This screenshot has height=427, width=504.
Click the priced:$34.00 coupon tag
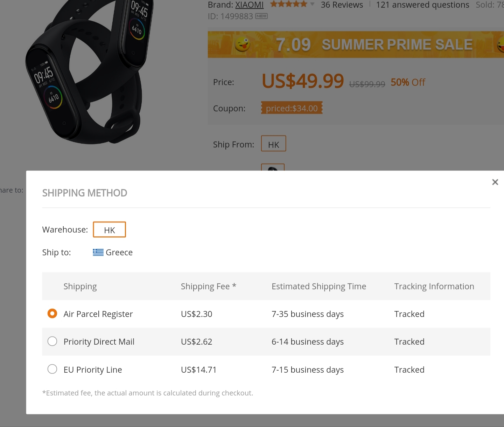pos(292,108)
